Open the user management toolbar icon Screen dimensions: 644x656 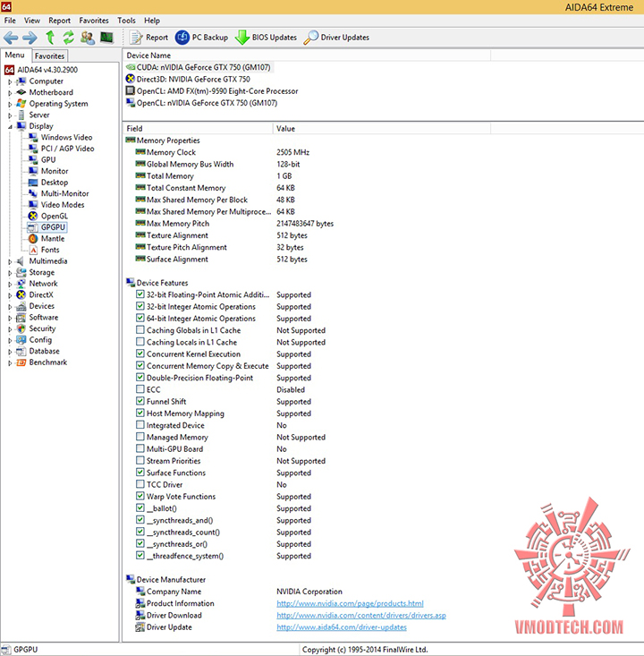coord(88,38)
